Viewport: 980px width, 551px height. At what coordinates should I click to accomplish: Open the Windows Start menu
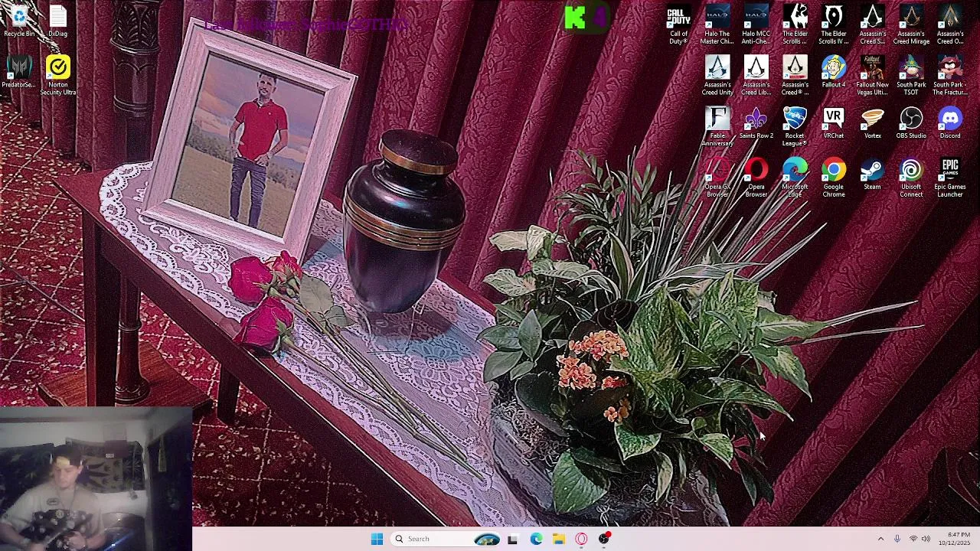377,539
